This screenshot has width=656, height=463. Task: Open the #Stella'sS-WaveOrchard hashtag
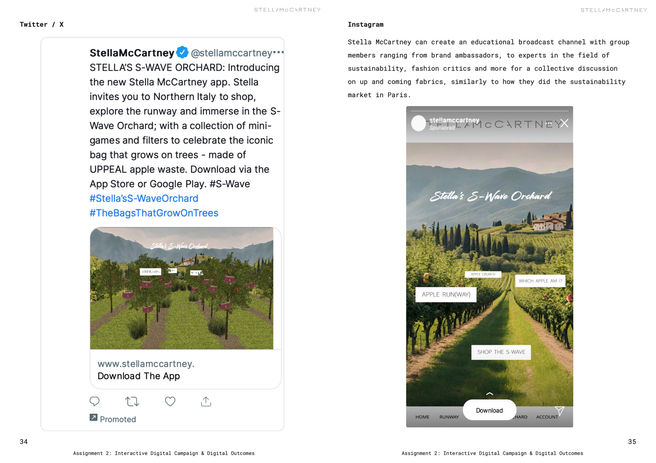(143, 198)
